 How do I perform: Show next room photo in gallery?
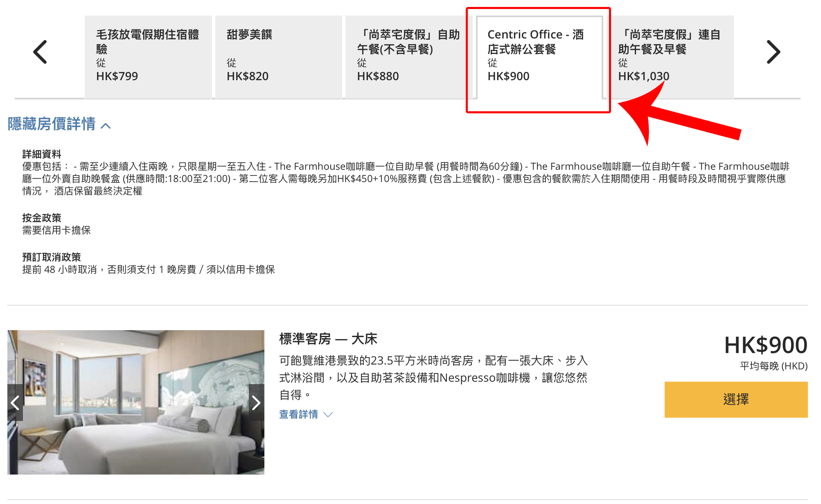click(256, 403)
